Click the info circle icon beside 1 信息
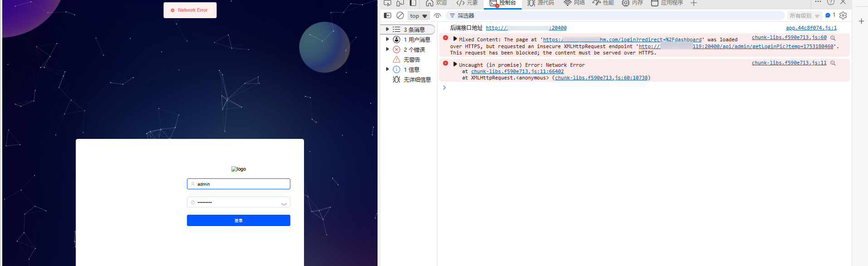Screen dimensions: 868x266 point(397,69)
